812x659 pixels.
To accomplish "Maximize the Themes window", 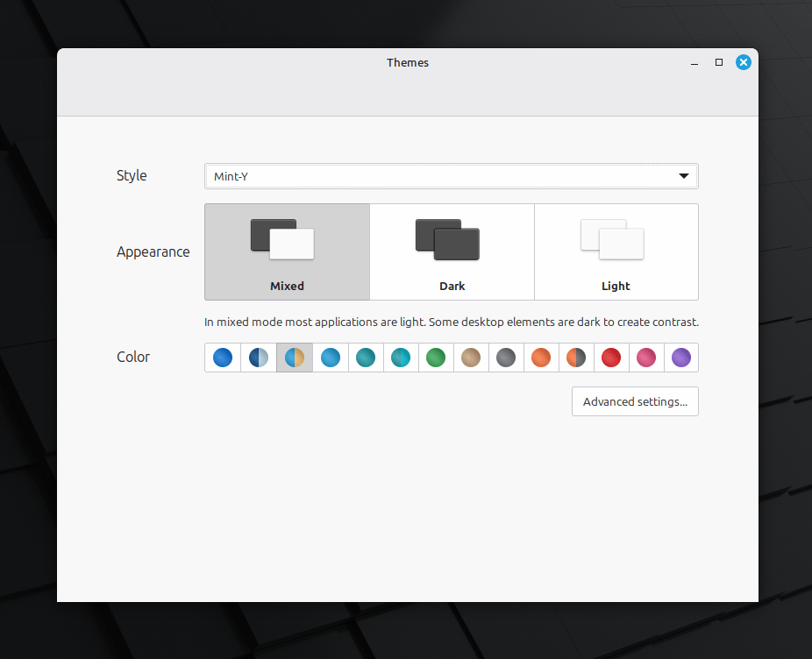I will [x=719, y=62].
